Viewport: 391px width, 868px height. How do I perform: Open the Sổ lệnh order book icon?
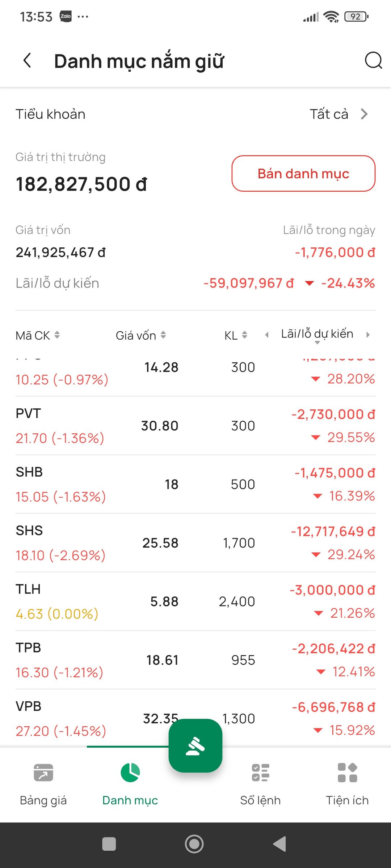[261, 773]
